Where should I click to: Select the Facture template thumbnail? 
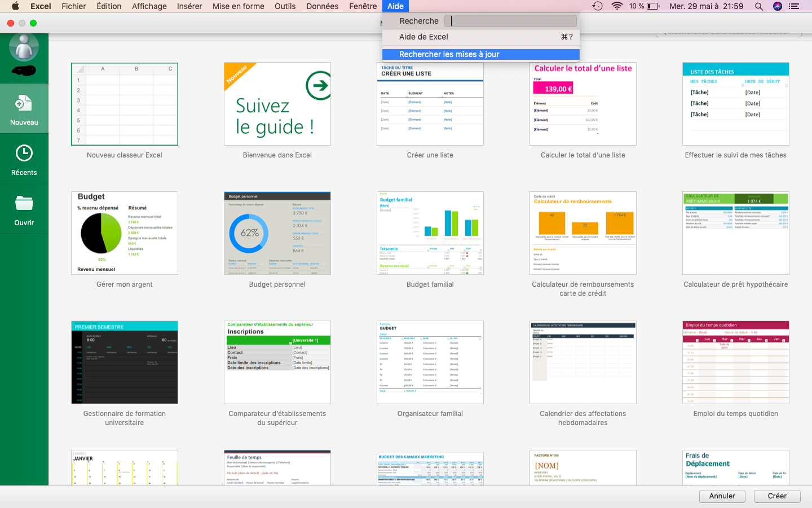[583, 468]
